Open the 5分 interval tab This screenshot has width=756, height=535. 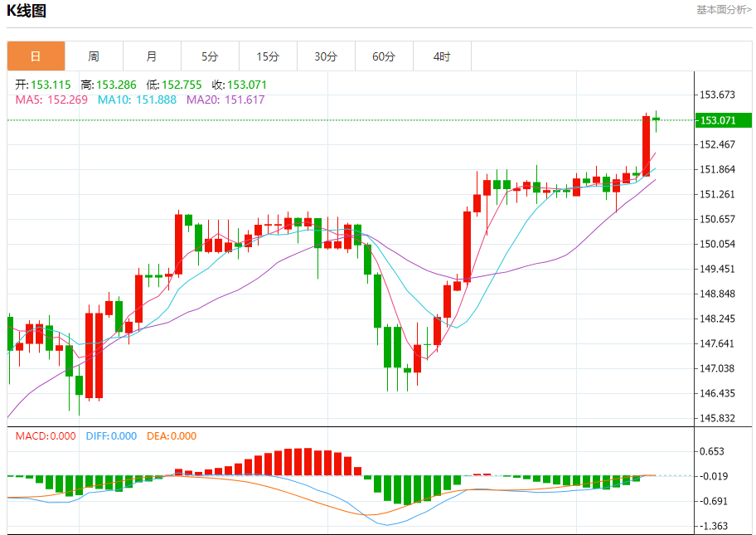point(211,56)
